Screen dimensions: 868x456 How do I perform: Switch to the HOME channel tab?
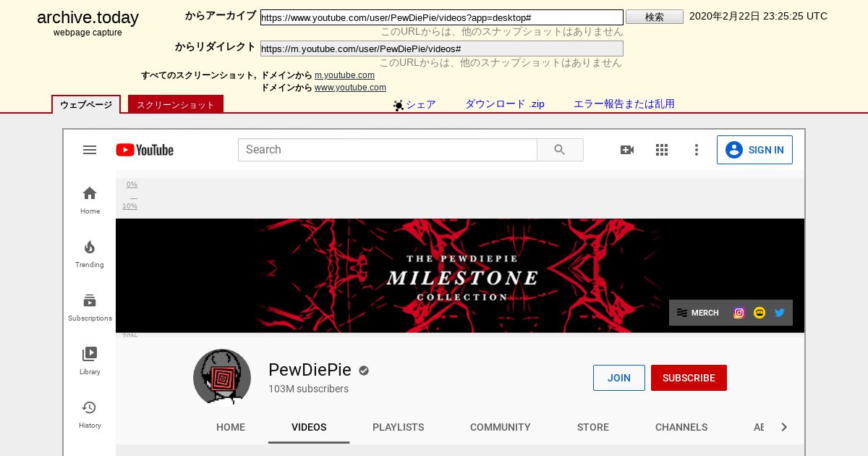click(x=231, y=427)
